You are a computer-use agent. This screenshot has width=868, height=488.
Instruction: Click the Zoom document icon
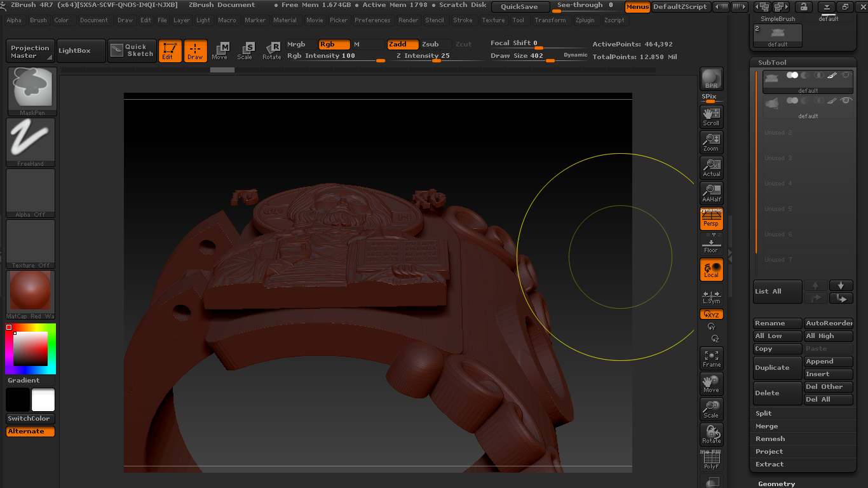coord(711,142)
